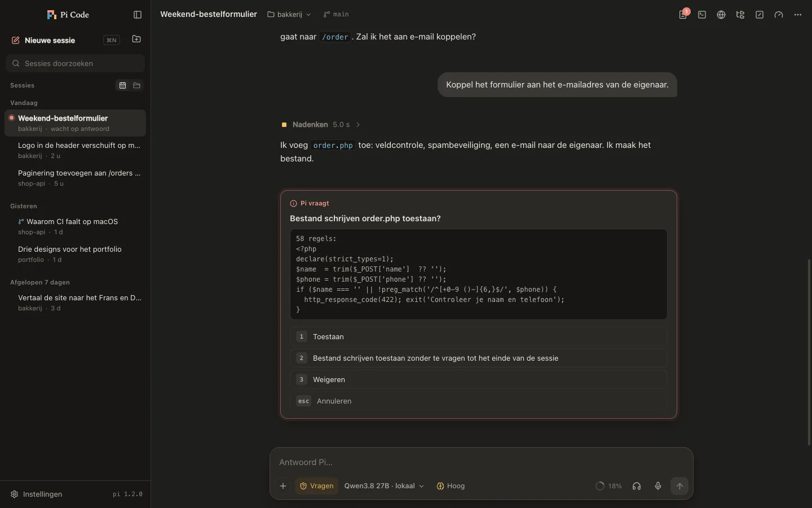The width and height of the screenshot is (812, 508).
Task: Activate microphone dictation in composer
Action: [658, 486]
